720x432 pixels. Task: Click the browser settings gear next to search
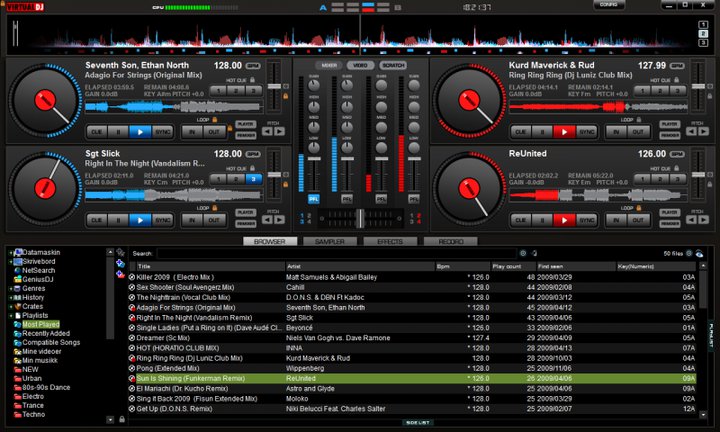523,253
